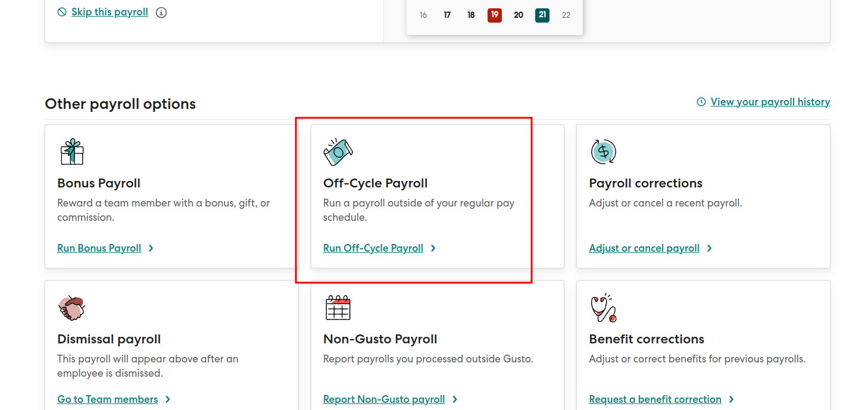Open View your payroll history

tap(770, 102)
